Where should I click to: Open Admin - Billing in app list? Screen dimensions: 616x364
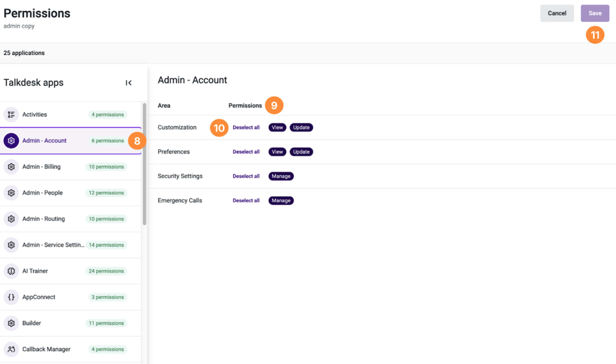coord(71,167)
